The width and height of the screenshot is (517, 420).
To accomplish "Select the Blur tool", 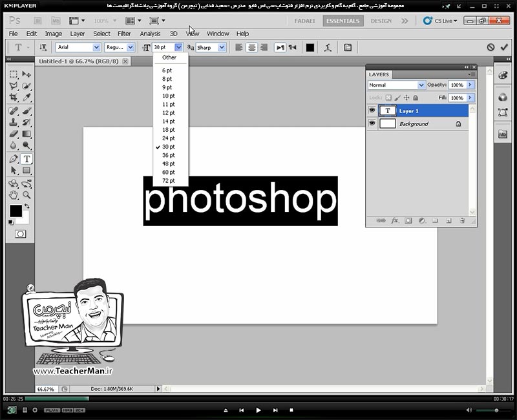I will 14,145.
